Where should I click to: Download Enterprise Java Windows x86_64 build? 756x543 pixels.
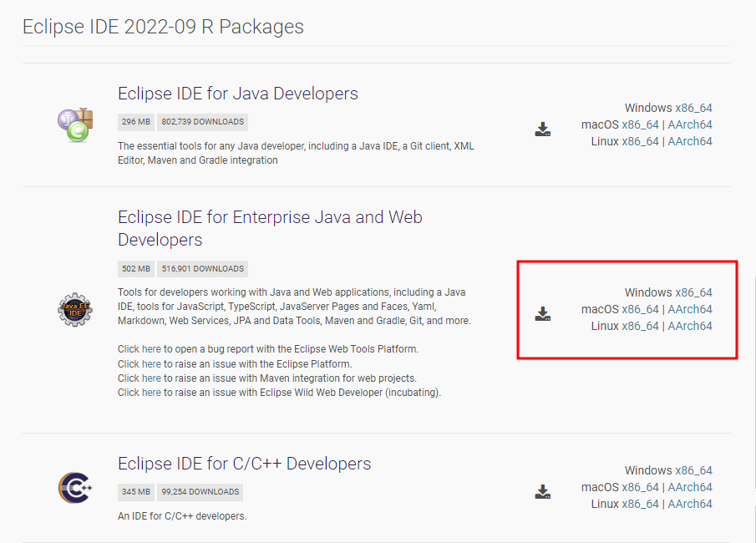pos(694,292)
